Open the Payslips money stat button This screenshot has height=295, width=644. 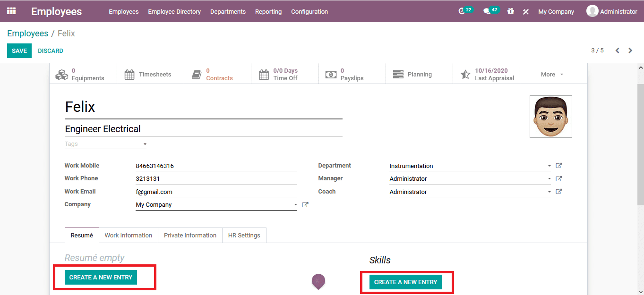[x=352, y=74]
